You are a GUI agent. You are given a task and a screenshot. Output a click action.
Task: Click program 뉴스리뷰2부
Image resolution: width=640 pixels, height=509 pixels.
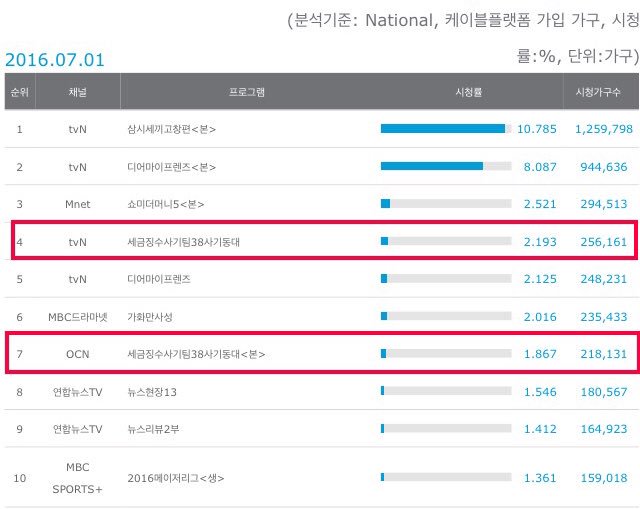[153, 429]
